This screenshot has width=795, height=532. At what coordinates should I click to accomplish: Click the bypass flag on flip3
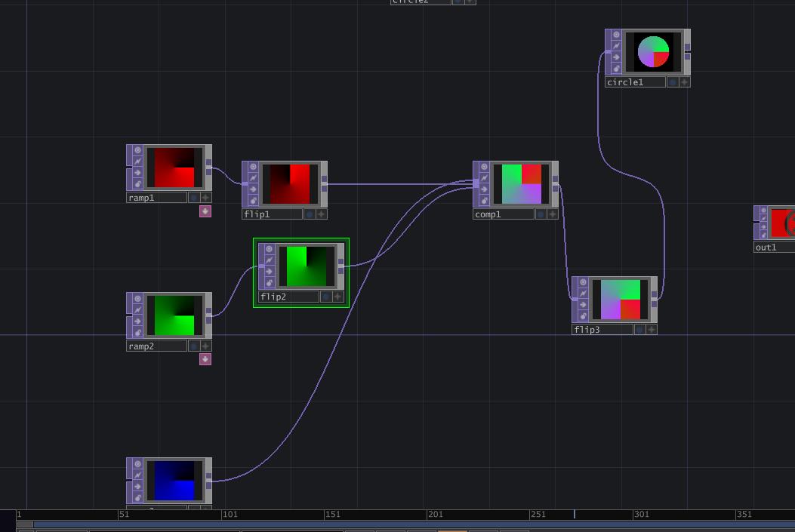click(x=583, y=305)
